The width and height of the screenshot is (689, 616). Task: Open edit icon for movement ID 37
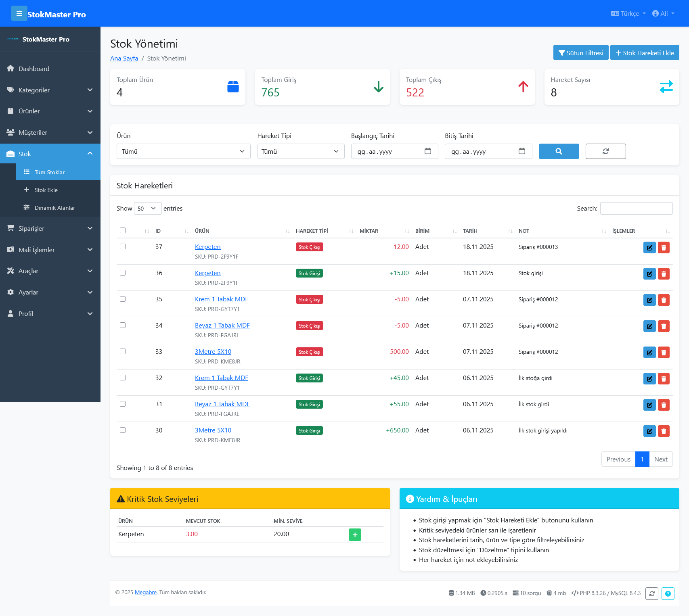click(649, 247)
